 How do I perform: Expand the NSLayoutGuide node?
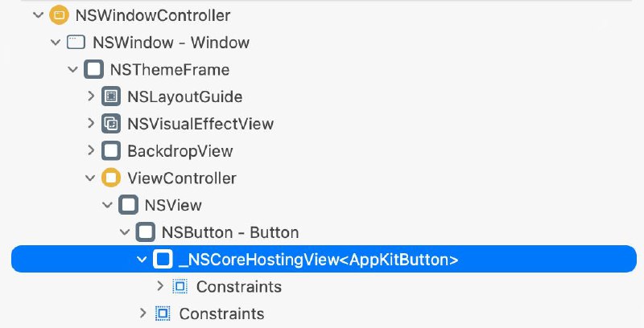91,97
